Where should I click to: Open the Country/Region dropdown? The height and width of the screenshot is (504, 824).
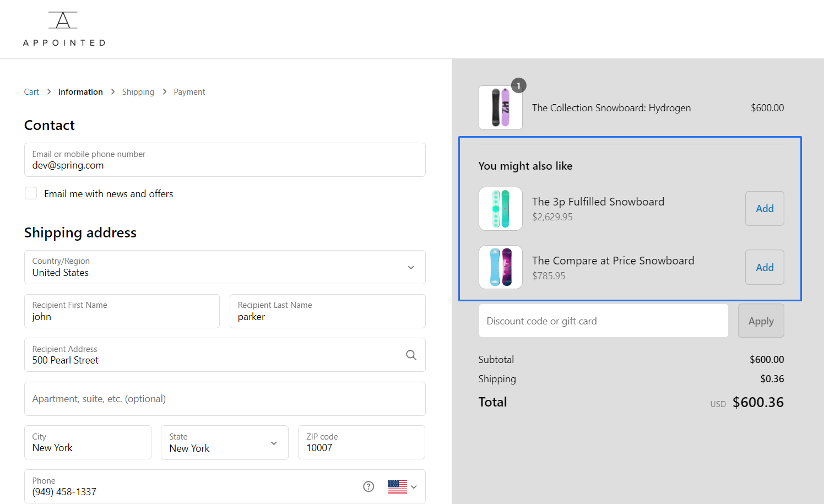pyautogui.click(x=225, y=267)
